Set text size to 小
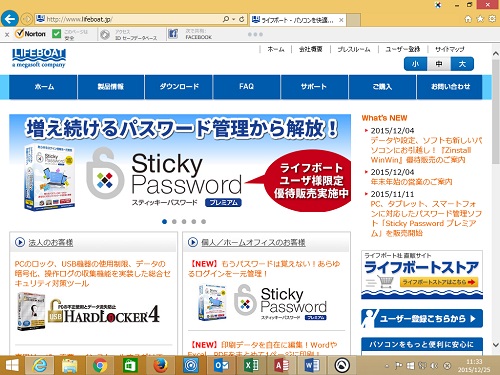This screenshot has height=375, width=500. [415, 64]
